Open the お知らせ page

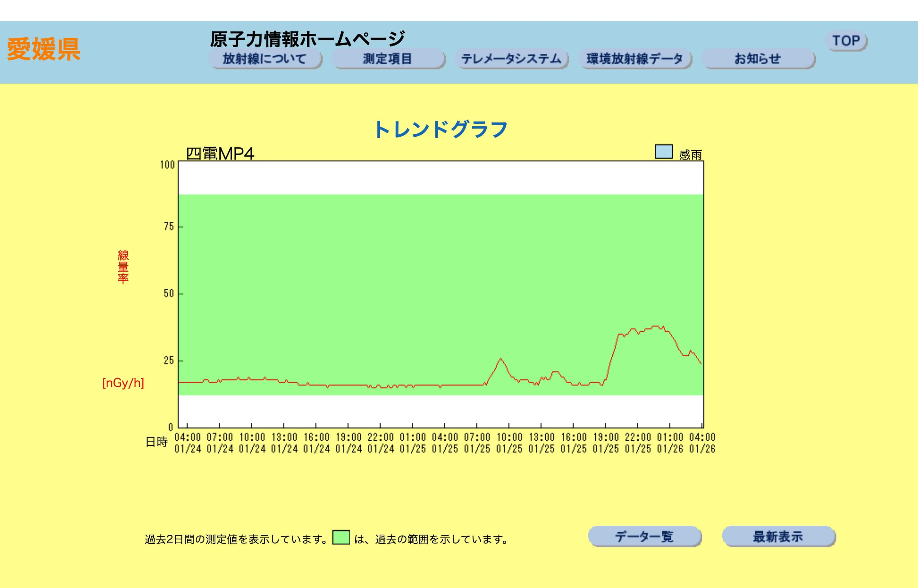759,59
